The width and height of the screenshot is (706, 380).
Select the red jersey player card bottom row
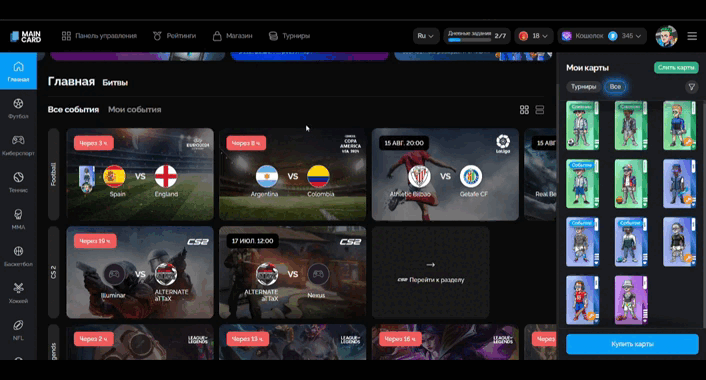[582, 300]
